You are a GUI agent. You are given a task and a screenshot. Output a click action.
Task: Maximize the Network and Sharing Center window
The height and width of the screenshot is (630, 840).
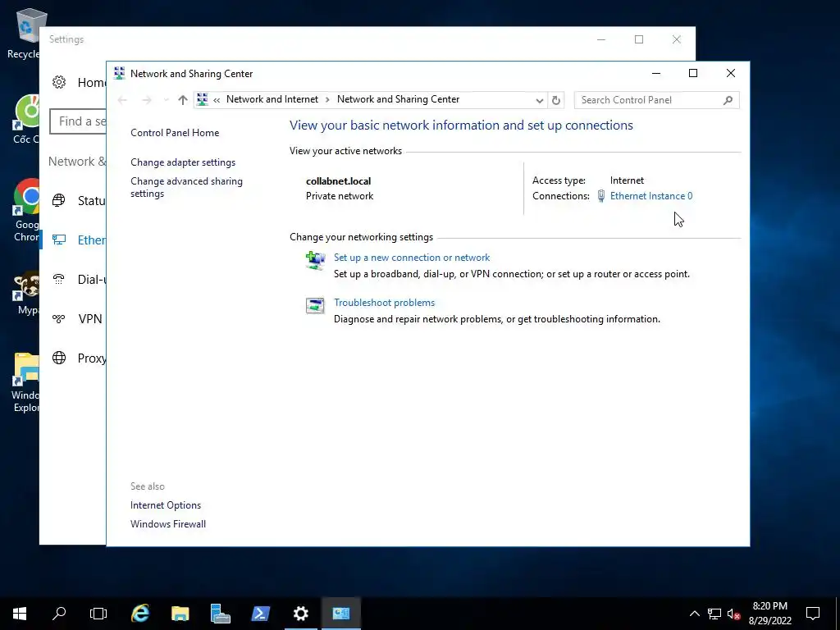[x=692, y=73]
